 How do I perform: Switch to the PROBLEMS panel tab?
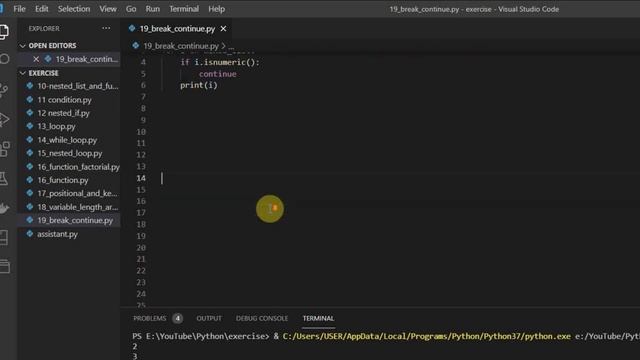[x=150, y=318]
